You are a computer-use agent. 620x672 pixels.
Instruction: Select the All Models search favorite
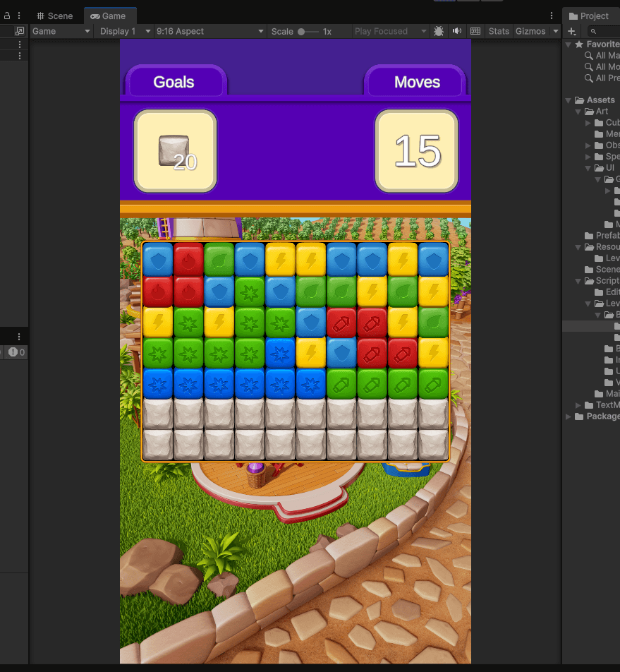point(602,67)
